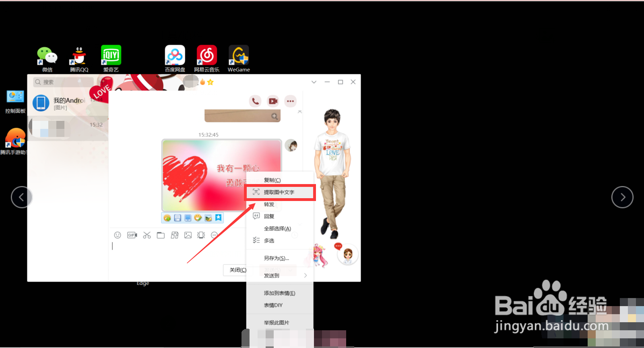
Task: Click the flame streak icon in title bar
Action: tap(202, 82)
